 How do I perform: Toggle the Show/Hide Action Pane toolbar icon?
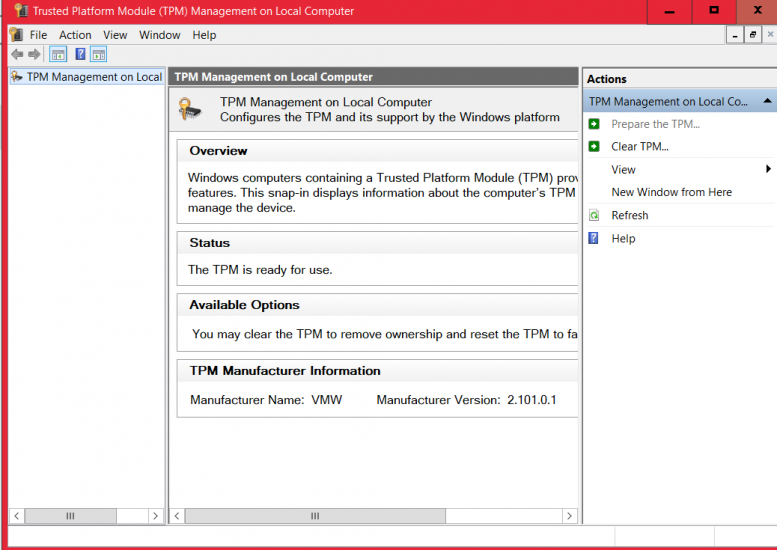(98, 54)
